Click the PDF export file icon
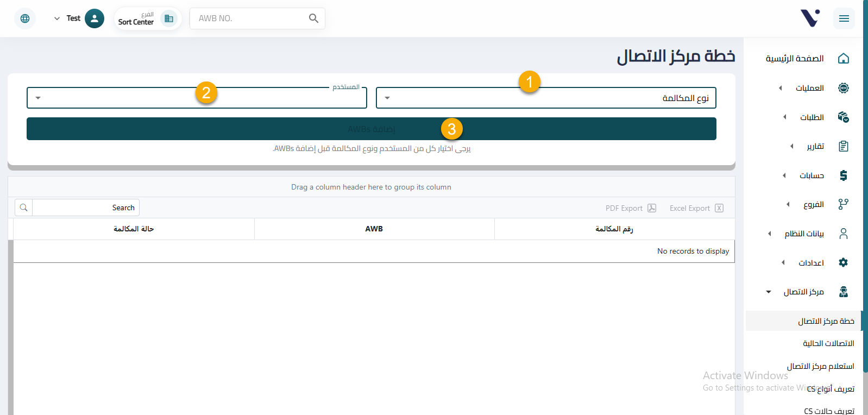 tap(652, 208)
